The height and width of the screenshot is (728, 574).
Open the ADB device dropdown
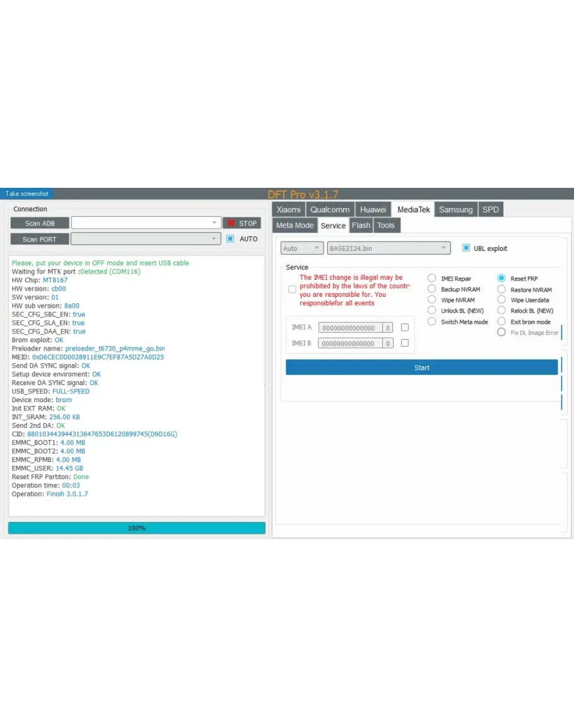(x=145, y=223)
